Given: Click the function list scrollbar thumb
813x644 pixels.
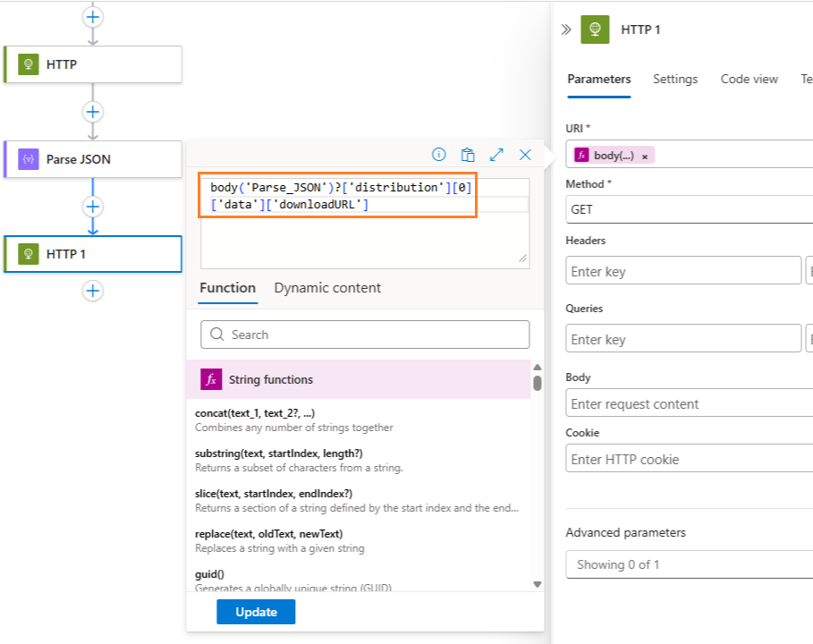Looking at the screenshot, I should (538, 383).
